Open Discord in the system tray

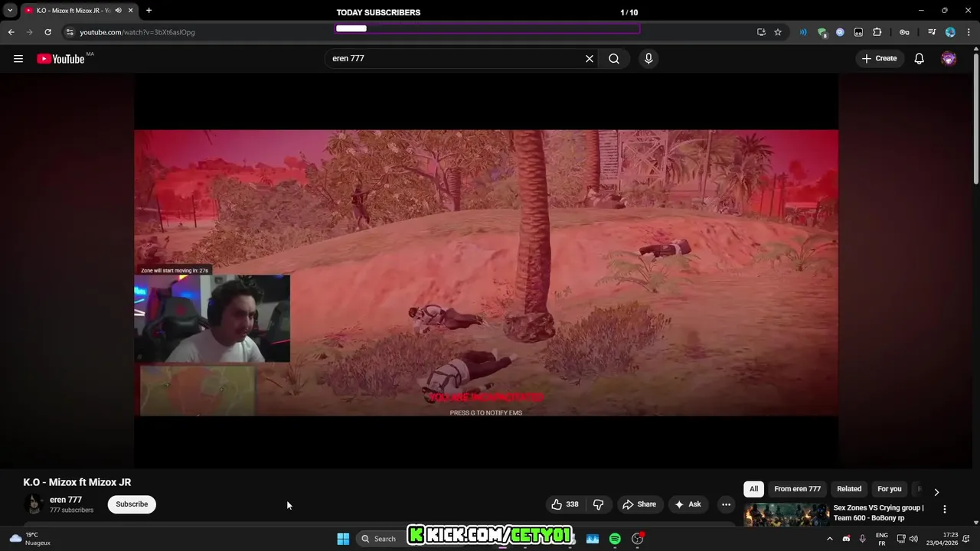pyautogui.click(x=846, y=539)
